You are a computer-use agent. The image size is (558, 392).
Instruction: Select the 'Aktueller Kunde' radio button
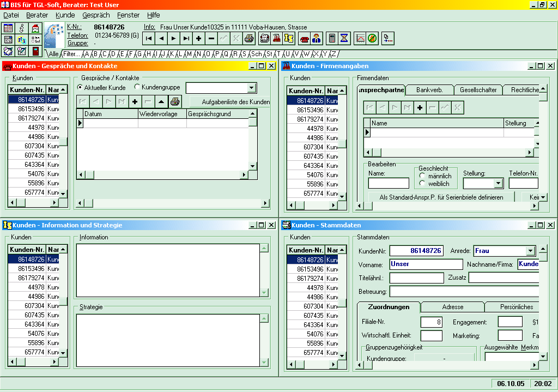tap(80, 87)
